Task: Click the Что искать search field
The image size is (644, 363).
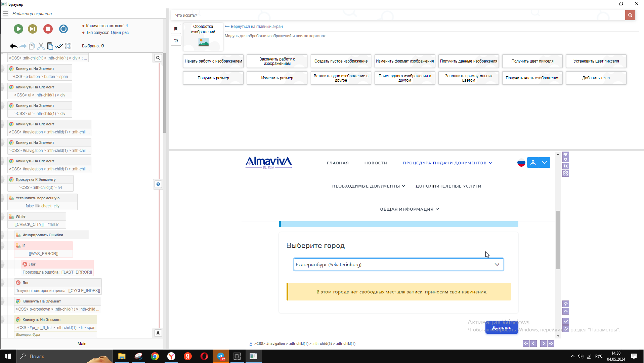Action: 398,15
